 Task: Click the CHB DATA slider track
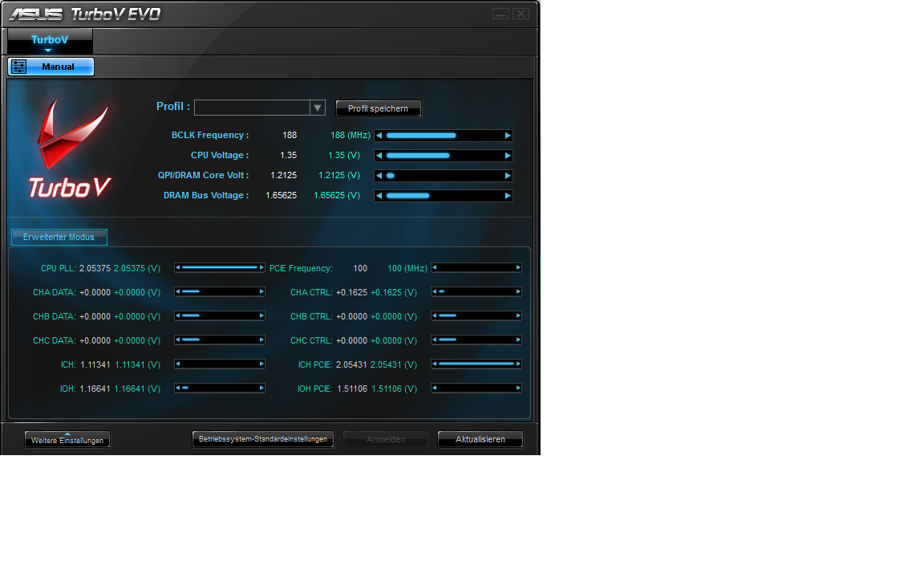(x=220, y=316)
